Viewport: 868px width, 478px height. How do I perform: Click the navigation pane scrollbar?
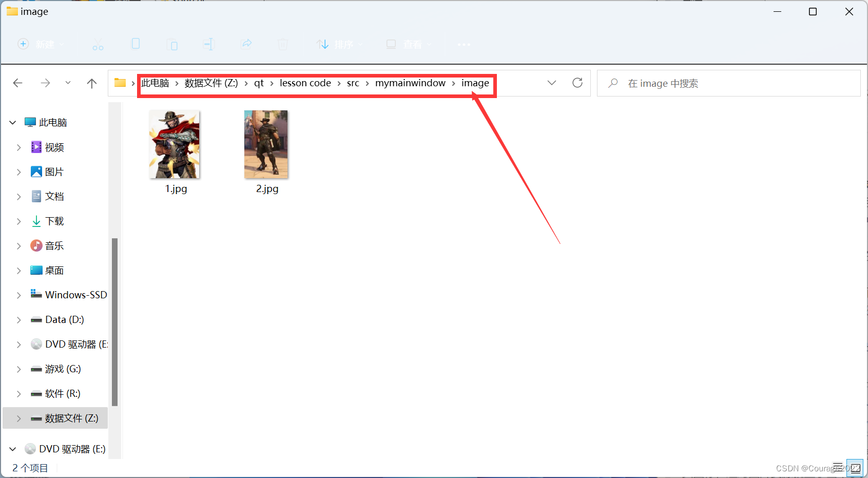pyautogui.click(x=115, y=322)
